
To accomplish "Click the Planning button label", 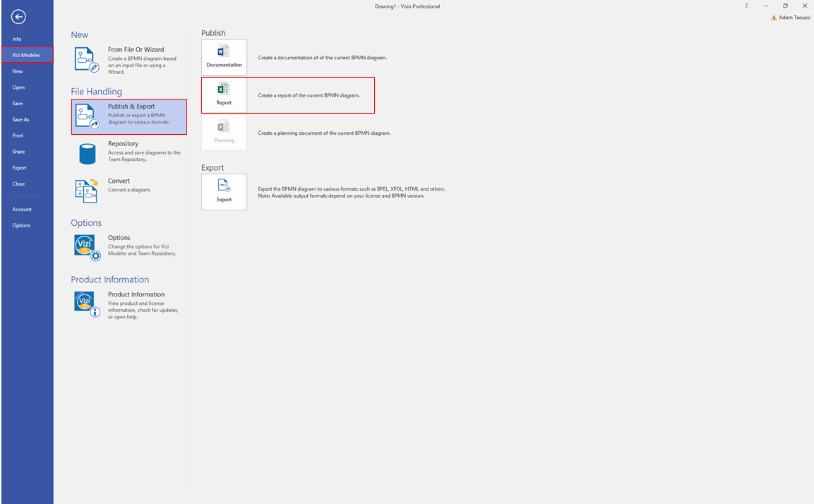I will [224, 140].
